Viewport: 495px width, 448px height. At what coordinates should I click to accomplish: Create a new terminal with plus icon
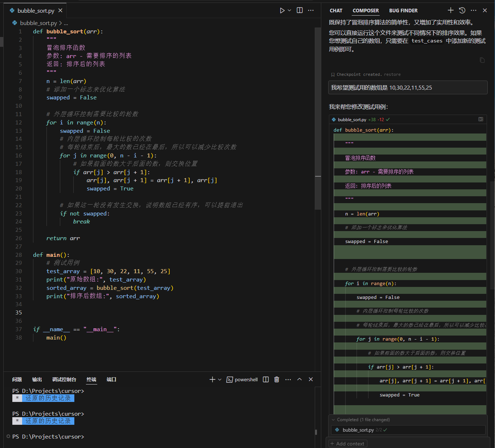click(213, 379)
